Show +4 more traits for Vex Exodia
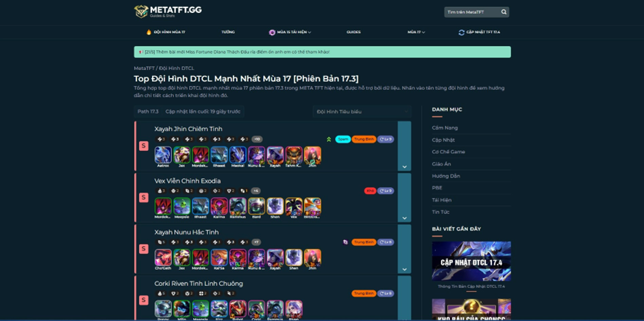 click(256, 191)
